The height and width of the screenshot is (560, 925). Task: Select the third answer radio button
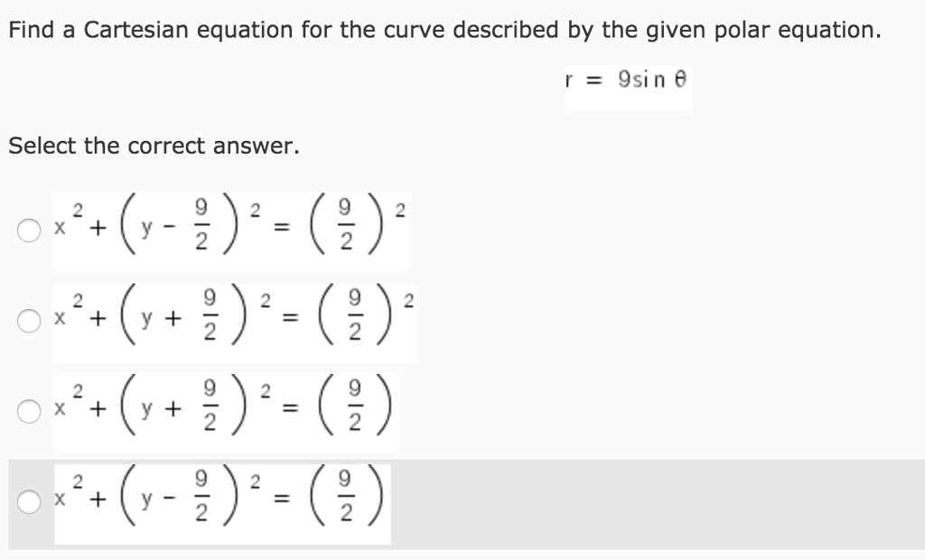pos(27,411)
